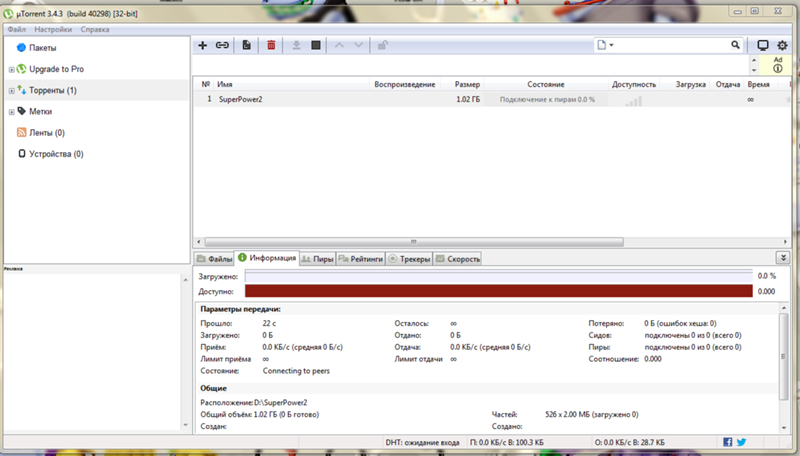Click the D:\SuperPower2 location path
Viewport: 800px width, 456px height.
click(x=281, y=402)
